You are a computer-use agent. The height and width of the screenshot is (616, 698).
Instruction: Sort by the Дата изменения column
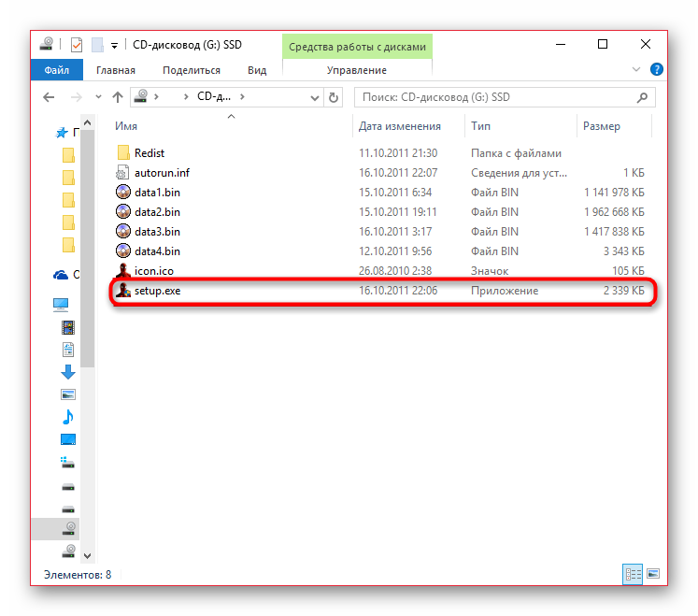(x=400, y=126)
